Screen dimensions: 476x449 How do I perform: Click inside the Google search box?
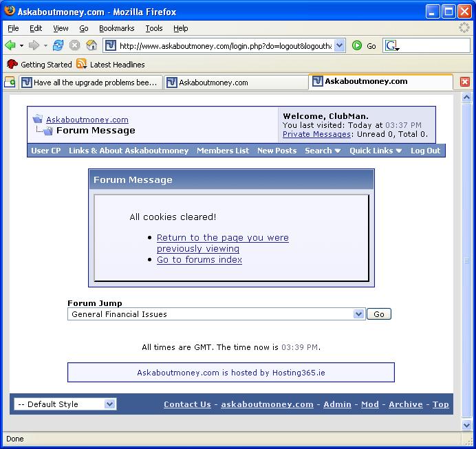click(x=435, y=46)
